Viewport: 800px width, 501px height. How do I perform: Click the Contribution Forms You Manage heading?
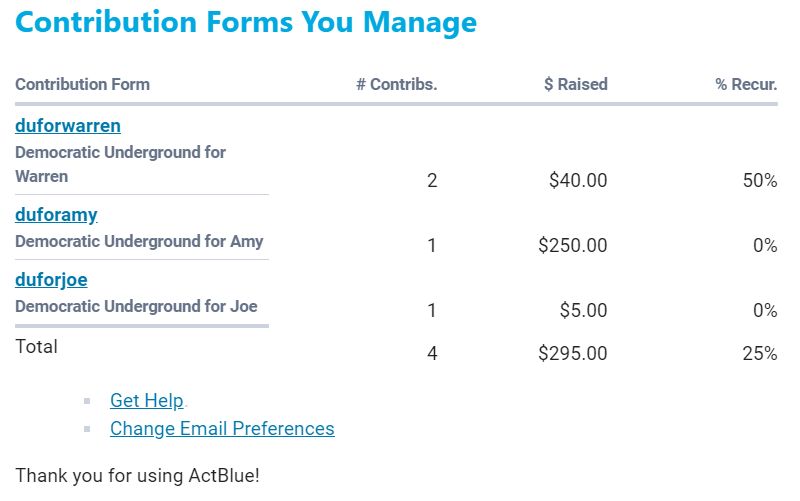pyautogui.click(x=246, y=22)
